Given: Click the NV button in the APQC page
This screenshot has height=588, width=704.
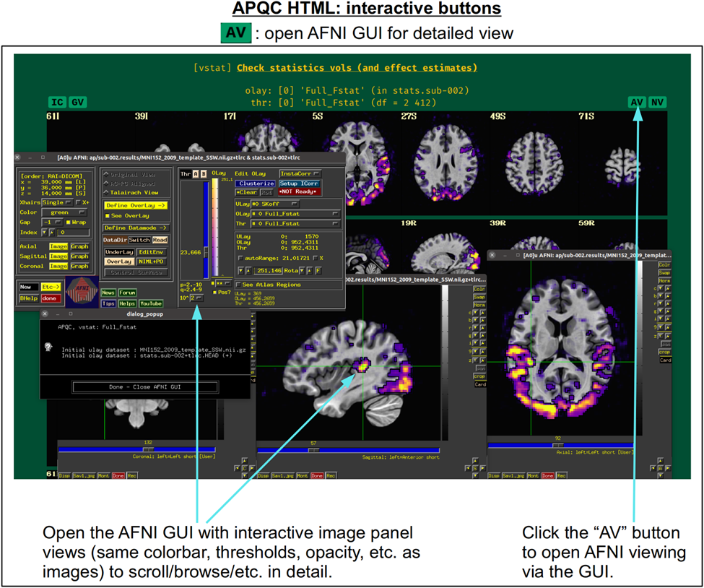Looking at the screenshot, I should click(657, 103).
